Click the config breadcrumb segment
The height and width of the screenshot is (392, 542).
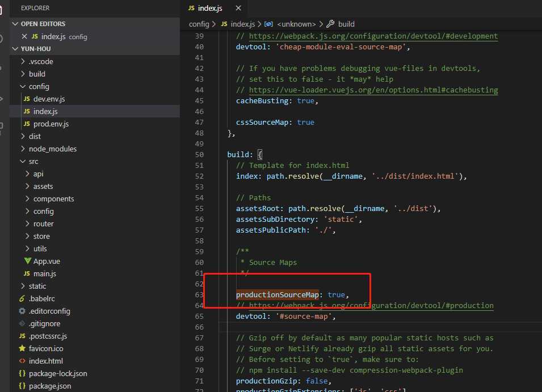tap(199, 24)
